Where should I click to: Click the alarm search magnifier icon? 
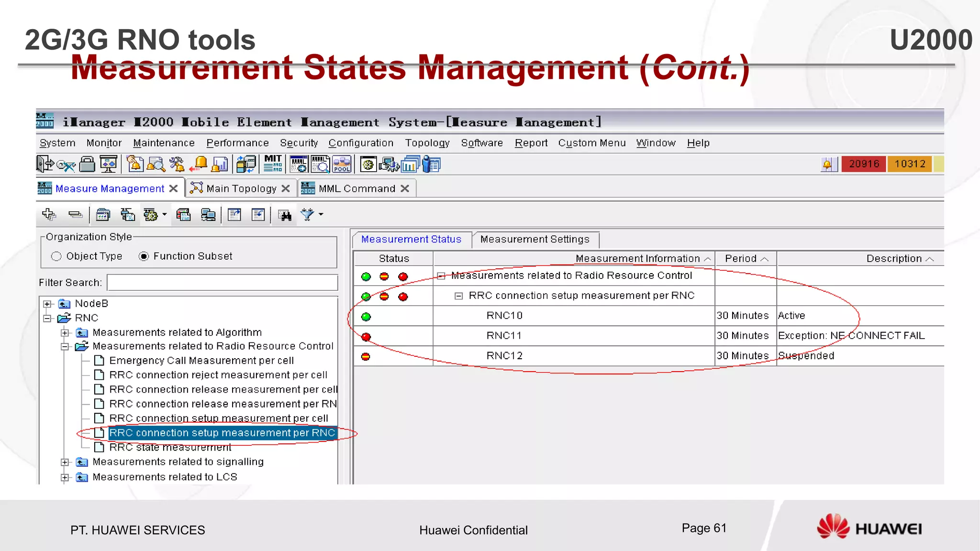156,165
